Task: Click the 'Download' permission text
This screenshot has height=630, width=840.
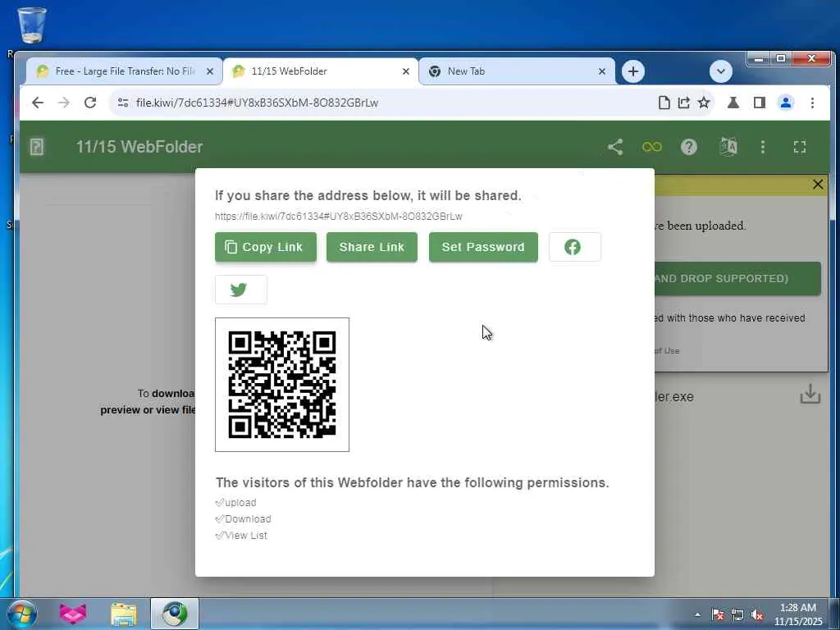Action: [248, 519]
